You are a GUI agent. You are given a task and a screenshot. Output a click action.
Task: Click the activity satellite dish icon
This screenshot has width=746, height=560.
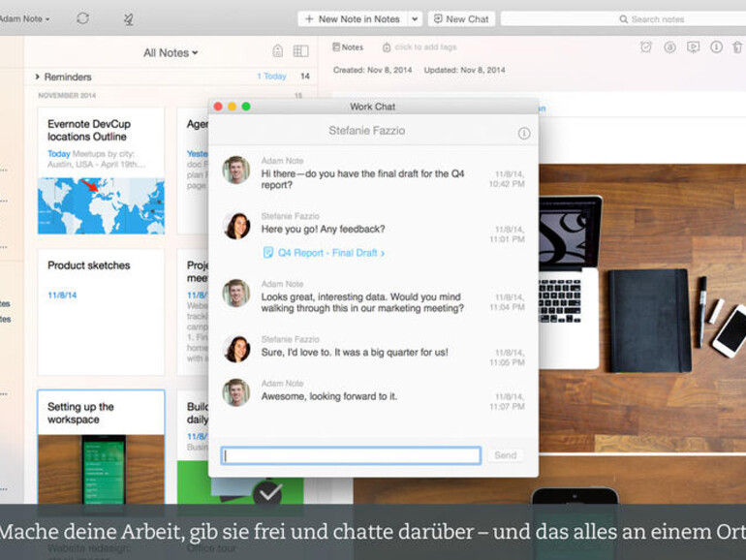click(x=129, y=19)
